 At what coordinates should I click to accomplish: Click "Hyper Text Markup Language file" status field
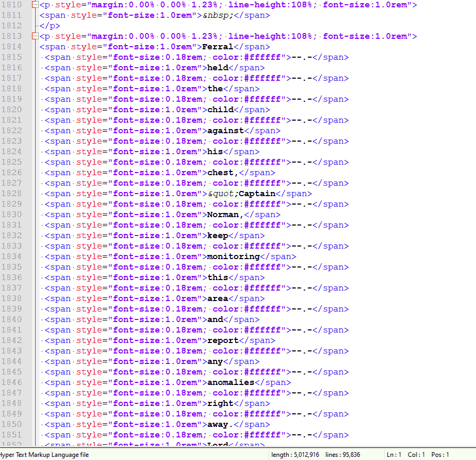pos(45,455)
